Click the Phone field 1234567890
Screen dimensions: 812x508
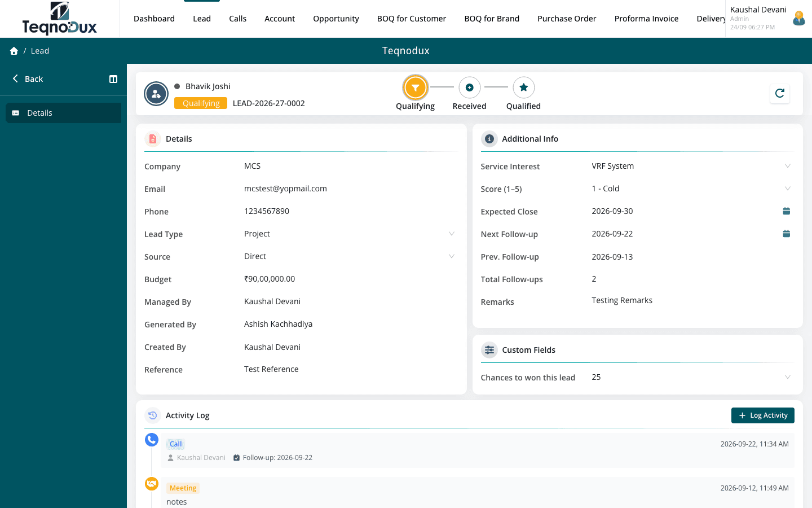coord(267,211)
